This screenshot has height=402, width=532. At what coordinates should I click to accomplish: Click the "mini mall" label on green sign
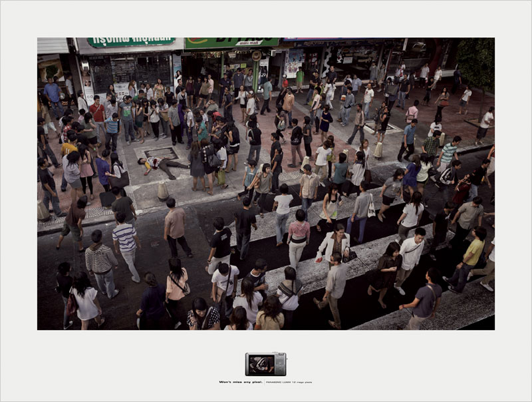click(x=249, y=43)
